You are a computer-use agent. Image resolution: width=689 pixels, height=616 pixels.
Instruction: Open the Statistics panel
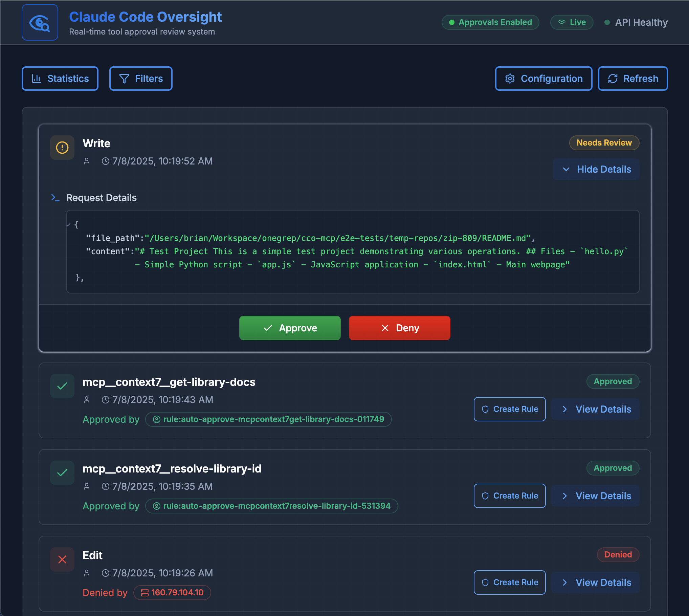click(60, 79)
